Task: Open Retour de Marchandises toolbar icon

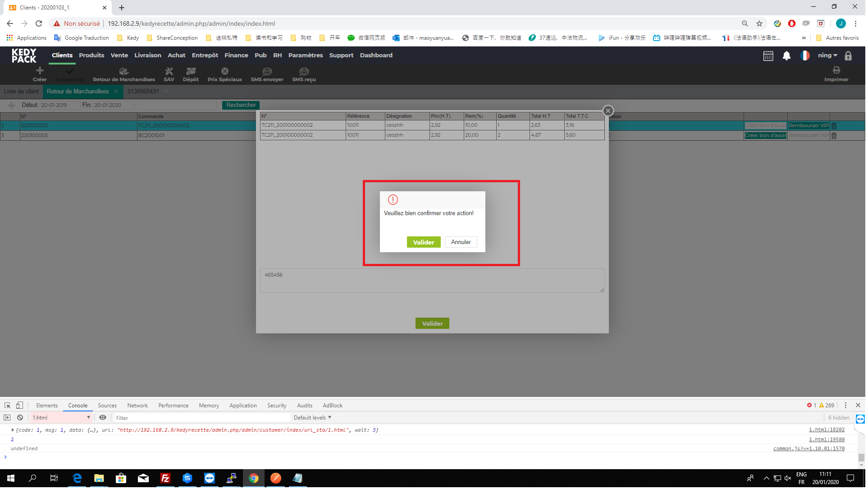Action: coord(124,71)
